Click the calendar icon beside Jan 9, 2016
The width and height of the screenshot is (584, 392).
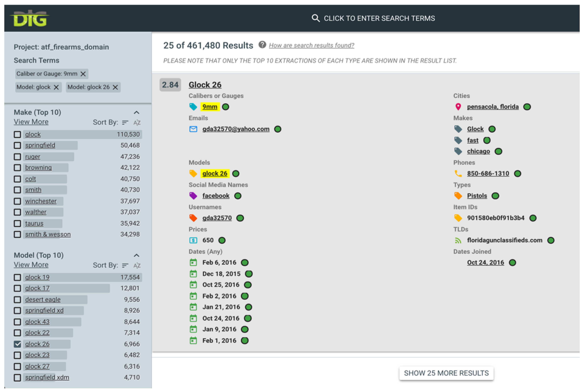pos(193,330)
